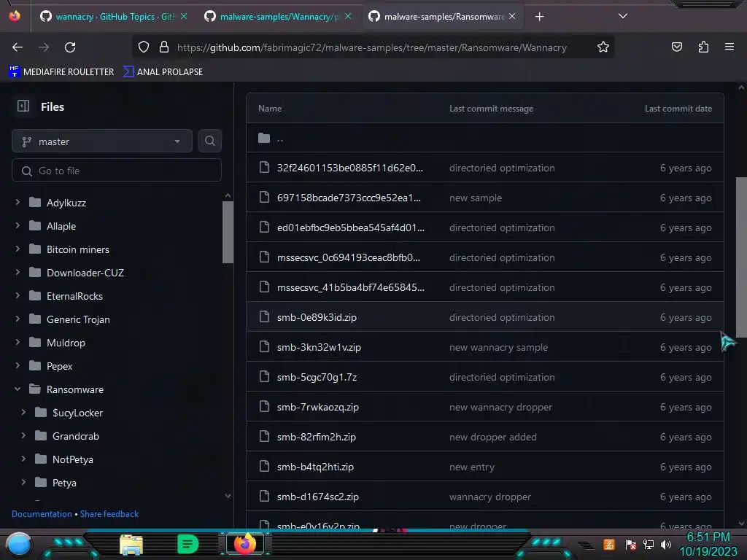Click the EternalRocks folder icon
Image resolution: width=747 pixels, height=560 pixels.
pos(35,296)
